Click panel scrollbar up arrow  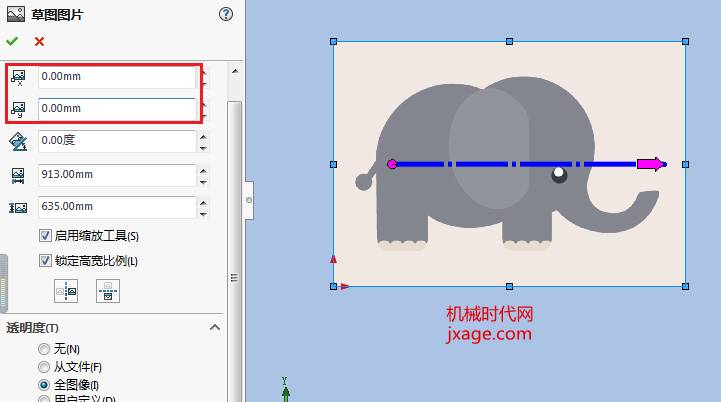pos(235,71)
